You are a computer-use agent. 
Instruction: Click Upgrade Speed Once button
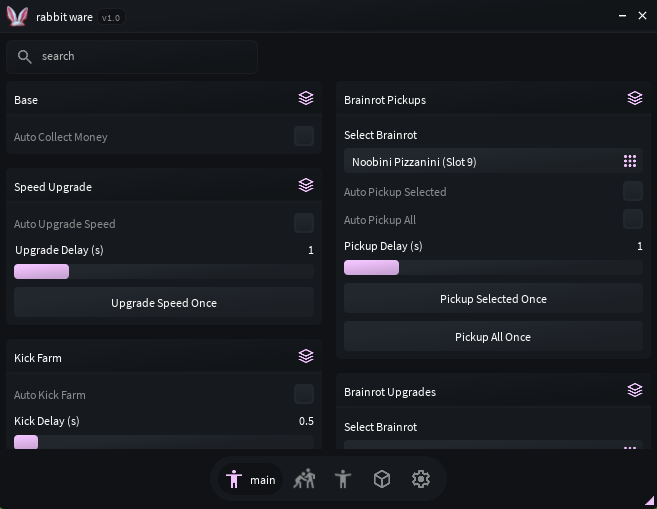tap(164, 302)
